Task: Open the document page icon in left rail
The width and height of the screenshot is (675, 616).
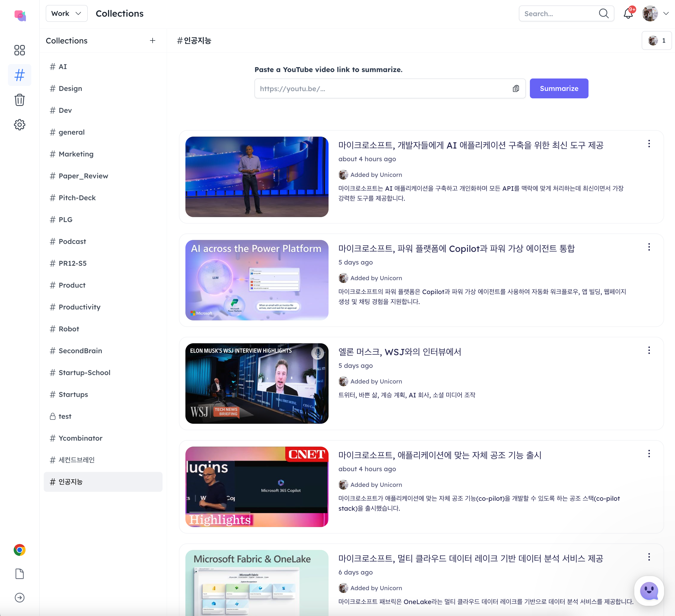Action: click(19, 574)
